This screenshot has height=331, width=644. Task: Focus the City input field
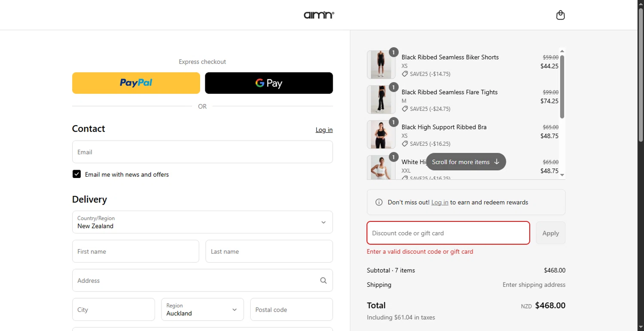[x=113, y=310]
